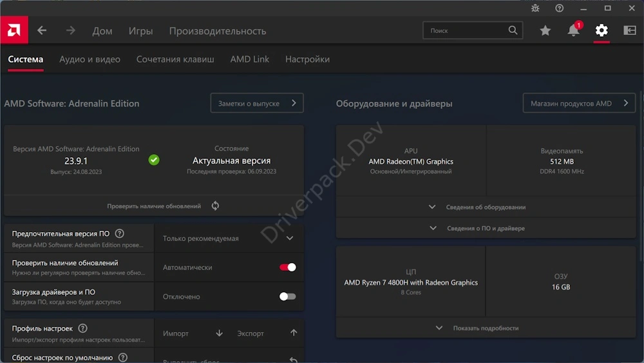Screen dimensions: 644x363
Task: Toggle automatic update check switch
Action: [x=287, y=267]
